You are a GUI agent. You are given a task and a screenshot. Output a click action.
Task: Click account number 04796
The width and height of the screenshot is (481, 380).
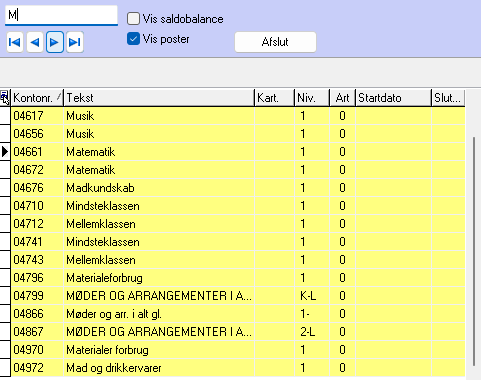[29, 278]
